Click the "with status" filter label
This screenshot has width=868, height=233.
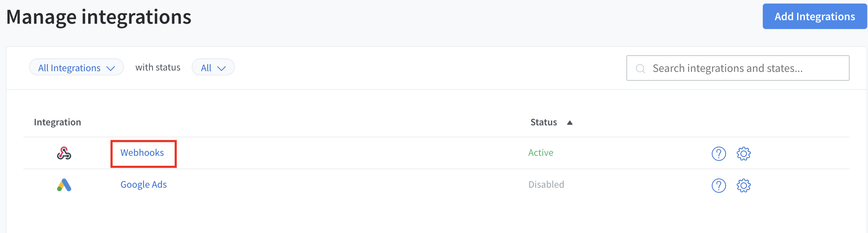tap(158, 67)
